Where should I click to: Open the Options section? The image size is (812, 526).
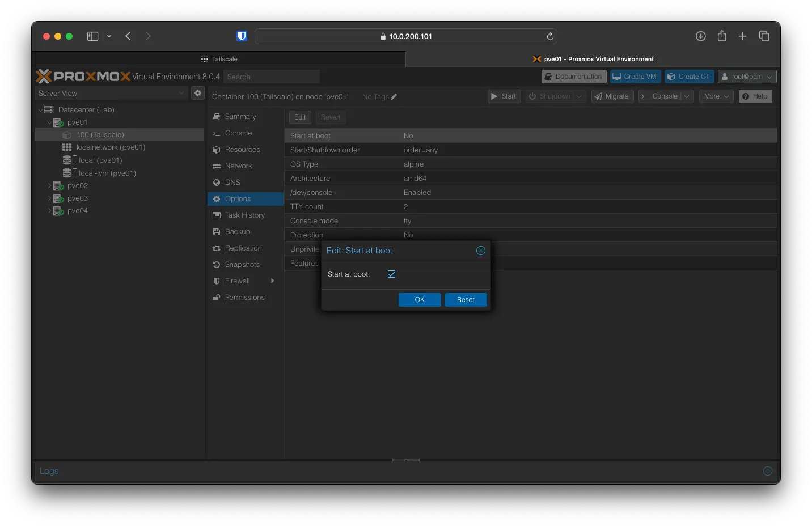245,198
